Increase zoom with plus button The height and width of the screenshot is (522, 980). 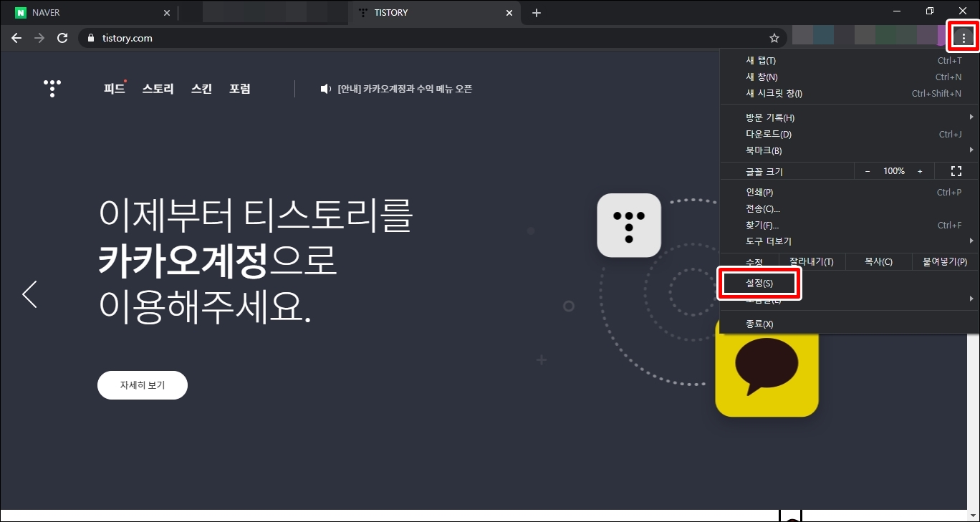920,171
